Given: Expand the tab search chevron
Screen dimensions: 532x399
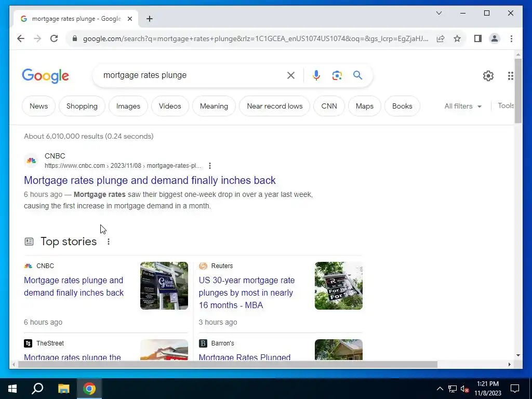Looking at the screenshot, I should 438,13.
